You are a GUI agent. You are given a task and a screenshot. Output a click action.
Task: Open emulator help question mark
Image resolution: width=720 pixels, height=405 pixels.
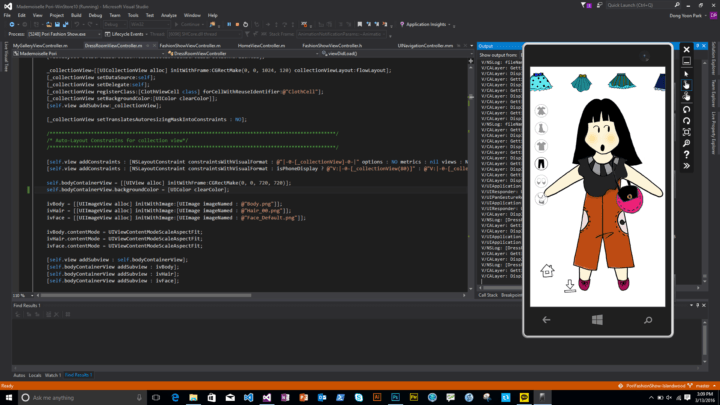point(686,155)
